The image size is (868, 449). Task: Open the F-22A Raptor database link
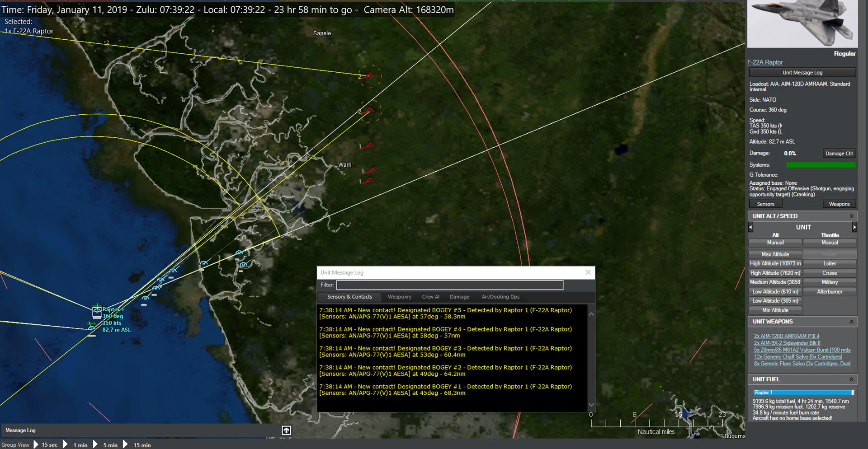point(765,62)
